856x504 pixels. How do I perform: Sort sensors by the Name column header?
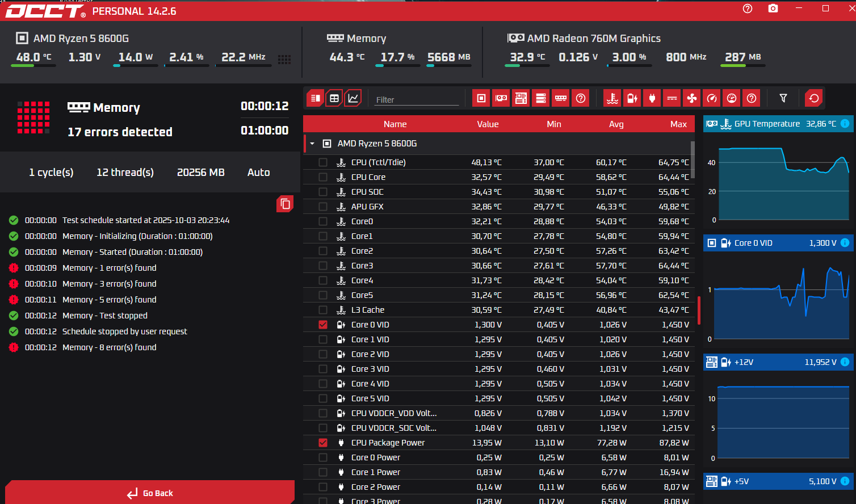pyautogui.click(x=395, y=124)
